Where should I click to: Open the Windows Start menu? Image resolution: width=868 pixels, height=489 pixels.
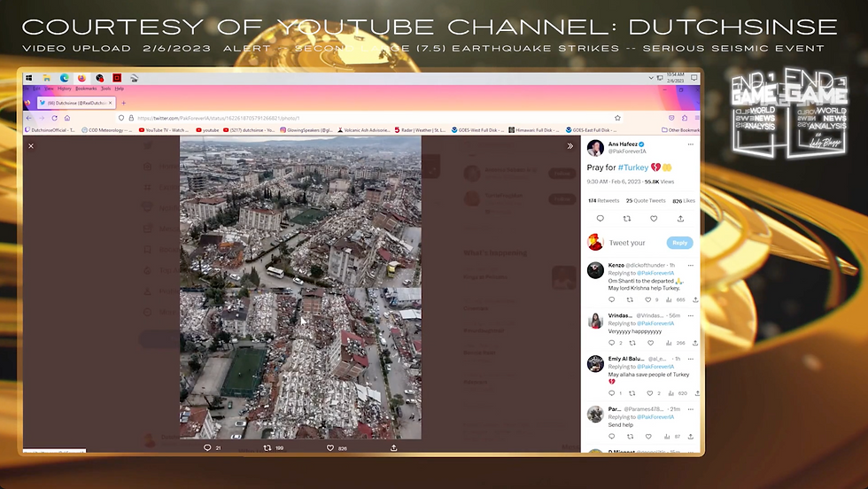click(x=28, y=78)
